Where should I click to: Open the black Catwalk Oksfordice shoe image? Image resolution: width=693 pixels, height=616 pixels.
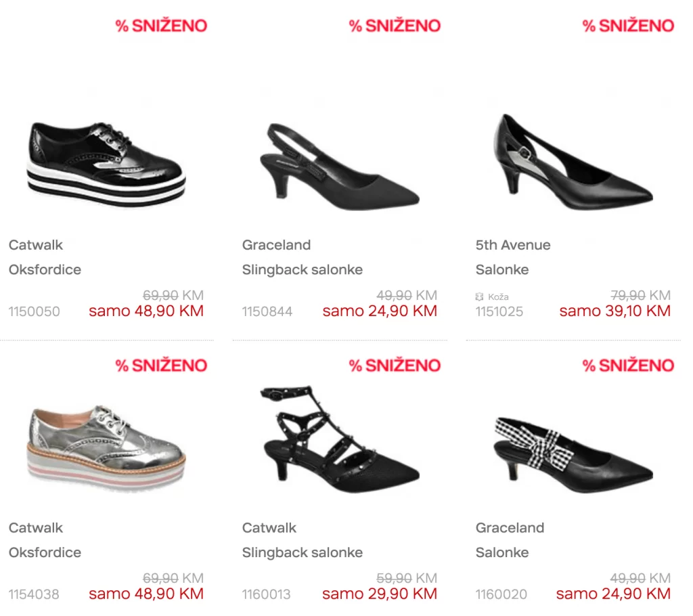(x=106, y=164)
